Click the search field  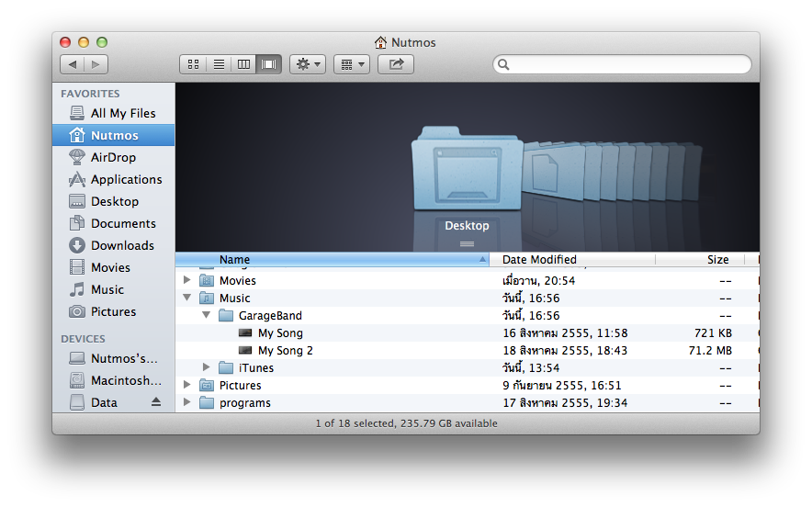click(x=625, y=64)
